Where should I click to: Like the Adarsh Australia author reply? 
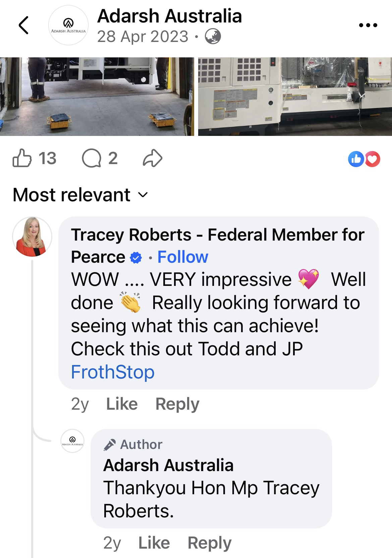(x=154, y=543)
